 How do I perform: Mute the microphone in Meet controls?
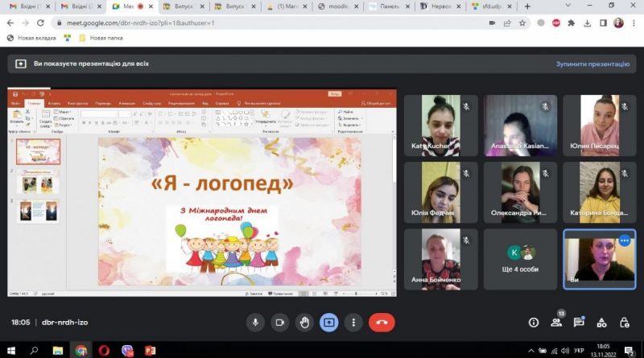coord(255,323)
